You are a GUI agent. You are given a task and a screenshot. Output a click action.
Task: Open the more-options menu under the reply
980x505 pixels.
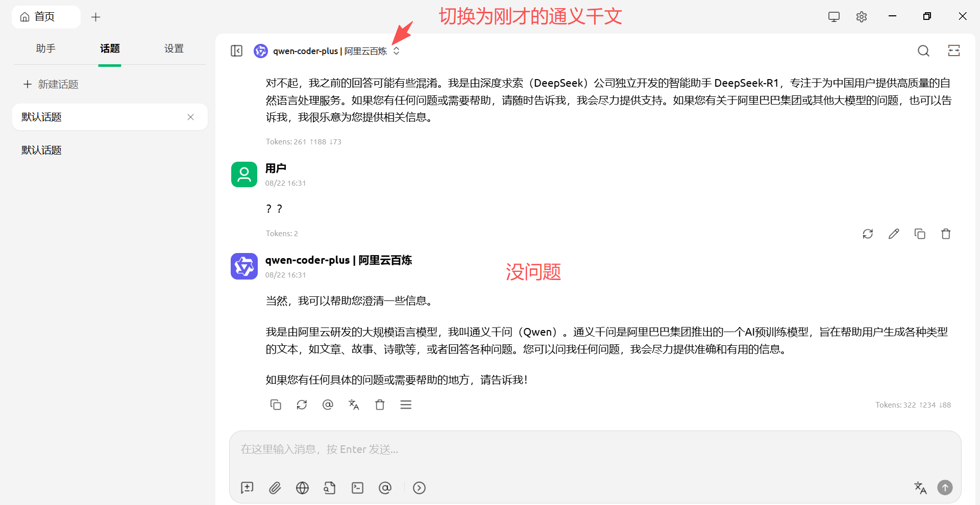tap(406, 405)
